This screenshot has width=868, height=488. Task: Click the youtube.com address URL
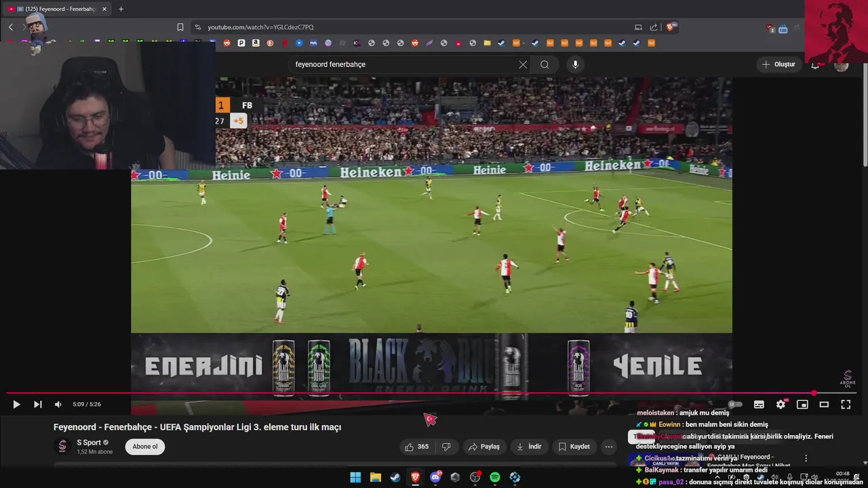(x=260, y=27)
